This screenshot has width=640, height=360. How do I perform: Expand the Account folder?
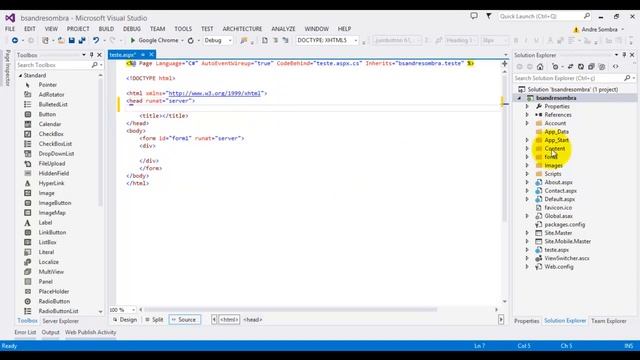pyautogui.click(x=527, y=123)
